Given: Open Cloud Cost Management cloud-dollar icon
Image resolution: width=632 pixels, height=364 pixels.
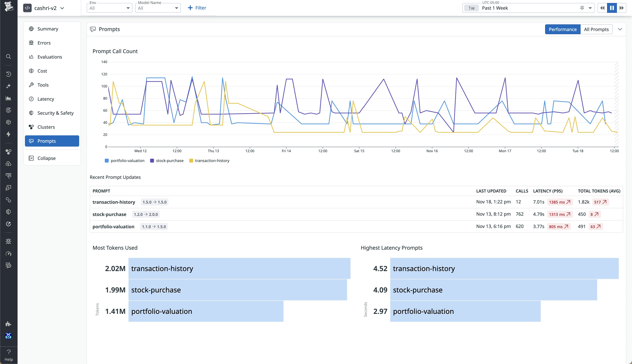Looking at the screenshot, I should [x=8, y=164].
